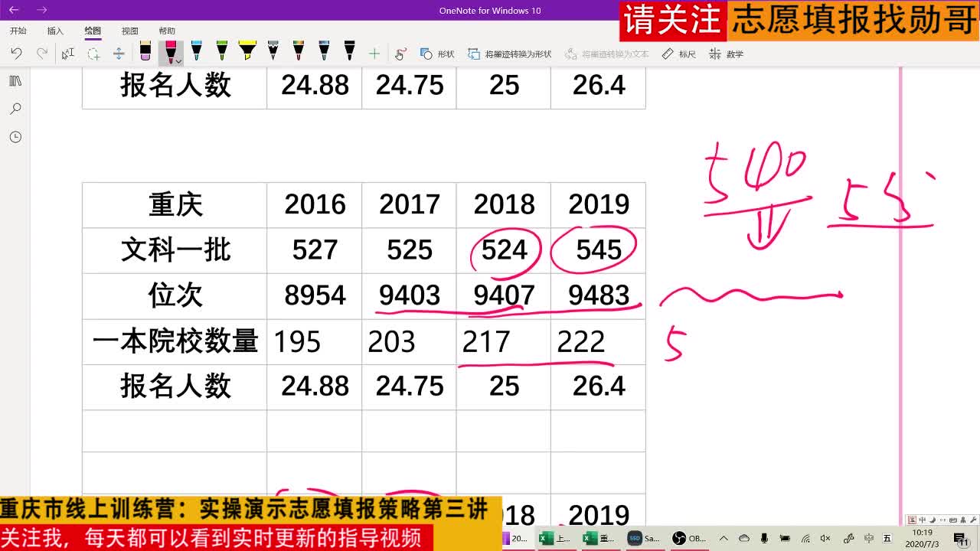This screenshot has height=551, width=980.
Task: Click the 位次 row label
Action: (175, 295)
